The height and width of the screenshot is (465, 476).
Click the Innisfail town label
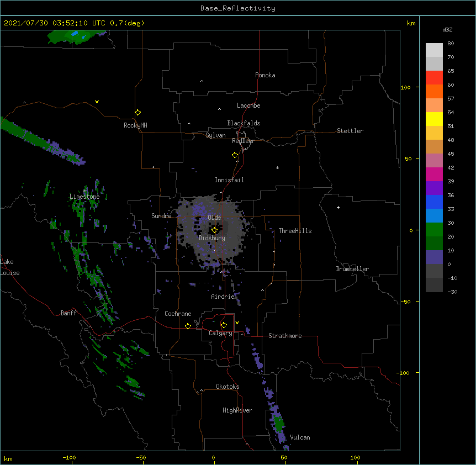[x=229, y=180]
